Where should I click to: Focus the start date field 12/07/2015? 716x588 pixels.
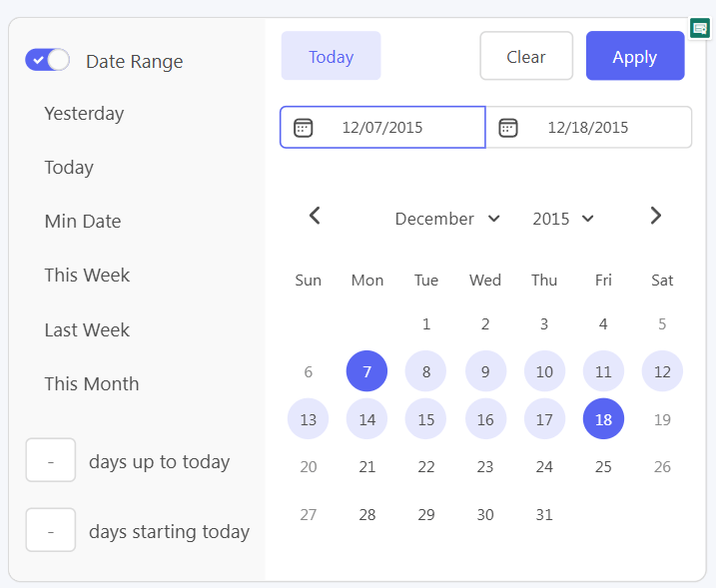click(x=382, y=128)
